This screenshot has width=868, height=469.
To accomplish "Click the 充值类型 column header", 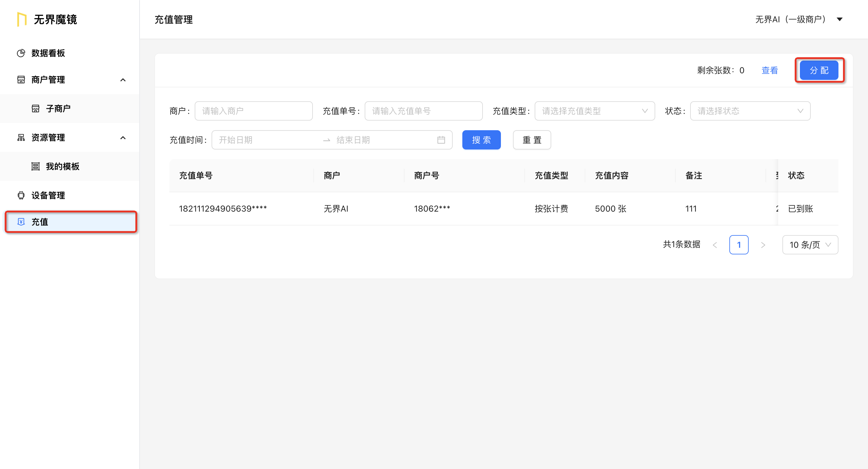I will 551,175.
